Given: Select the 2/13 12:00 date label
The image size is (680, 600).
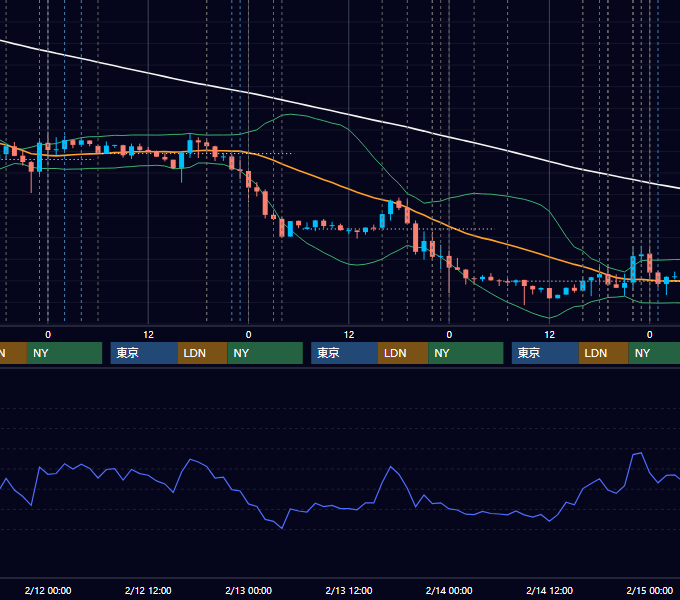Looking at the screenshot, I should pos(349,590).
